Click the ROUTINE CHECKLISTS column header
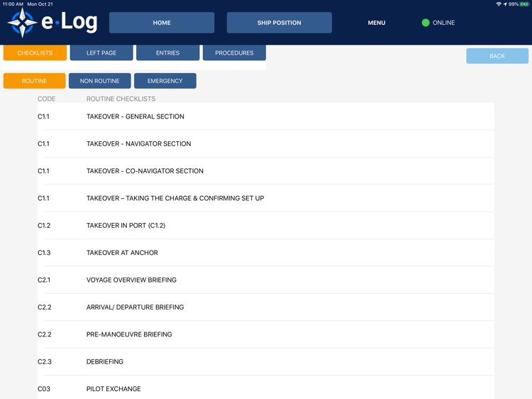This screenshot has height=399, width=532. 121,99
